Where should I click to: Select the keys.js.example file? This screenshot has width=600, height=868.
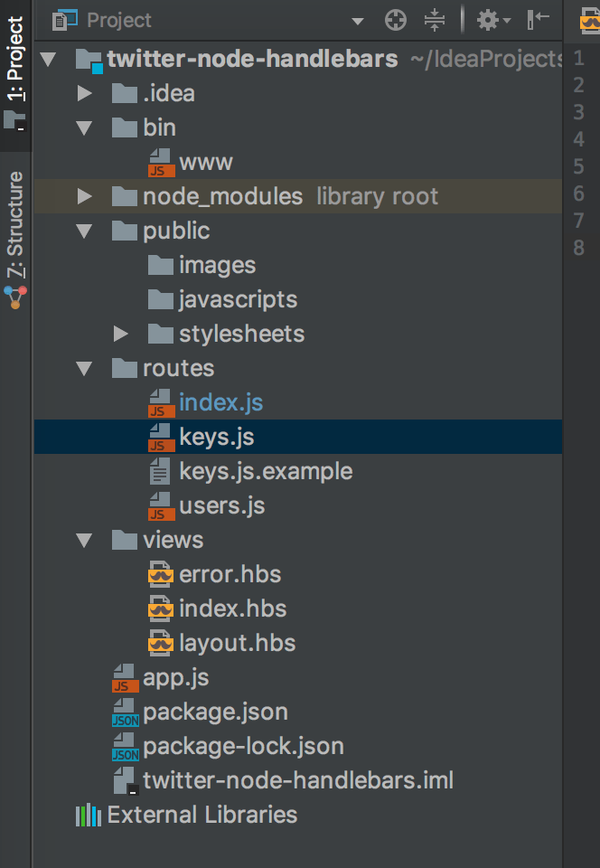(266, 471)
